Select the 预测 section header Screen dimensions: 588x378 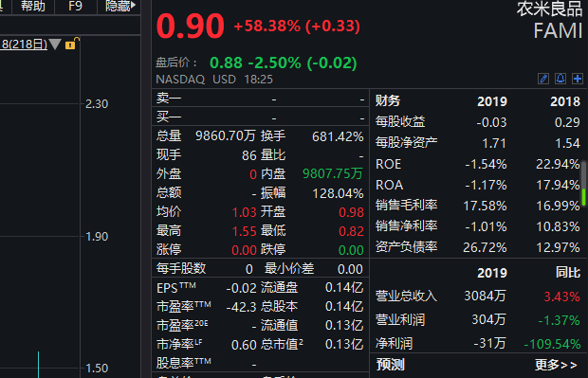[391, 365]
